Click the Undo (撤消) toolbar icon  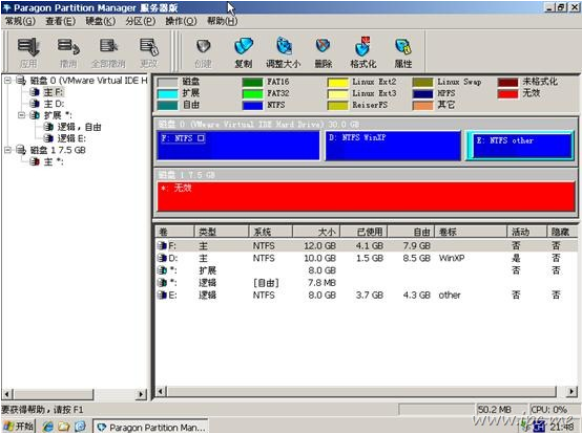tap(69, 47)
